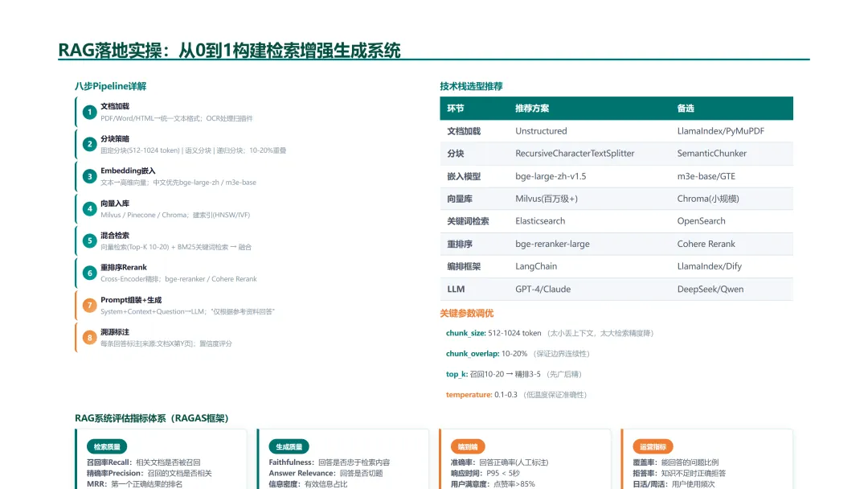Image resolution: width=868 pixels, height=489 pixels.
Task: Click the temperature parameter line
Action: point(517,395)
